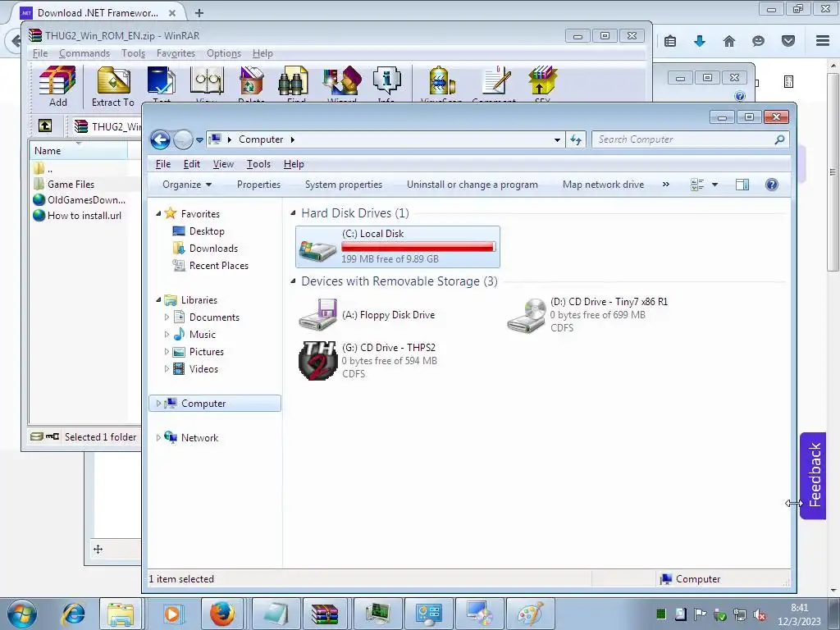Open the WinRAR Options menu

point(224,53)
